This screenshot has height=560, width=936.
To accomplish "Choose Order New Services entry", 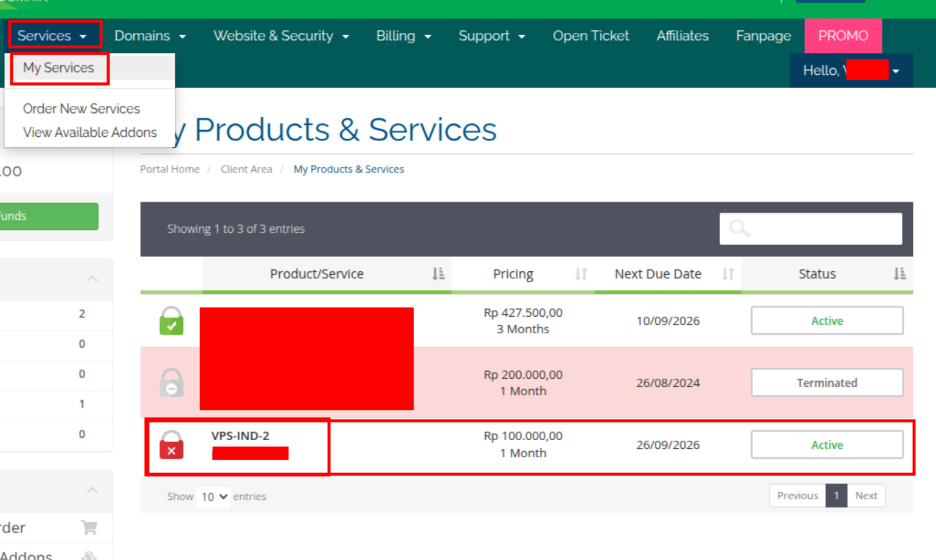I will click(81, 108).
